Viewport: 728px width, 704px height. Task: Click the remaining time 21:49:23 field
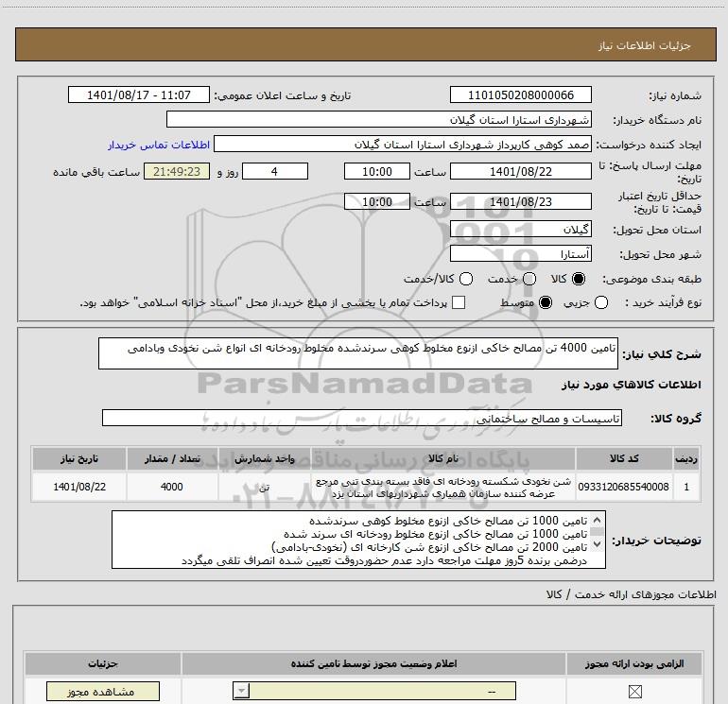click(177, 171)
